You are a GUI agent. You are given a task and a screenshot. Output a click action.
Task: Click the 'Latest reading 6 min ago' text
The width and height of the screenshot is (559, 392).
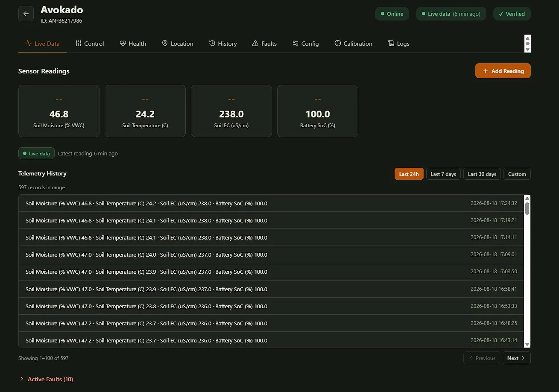coord(88,153)
